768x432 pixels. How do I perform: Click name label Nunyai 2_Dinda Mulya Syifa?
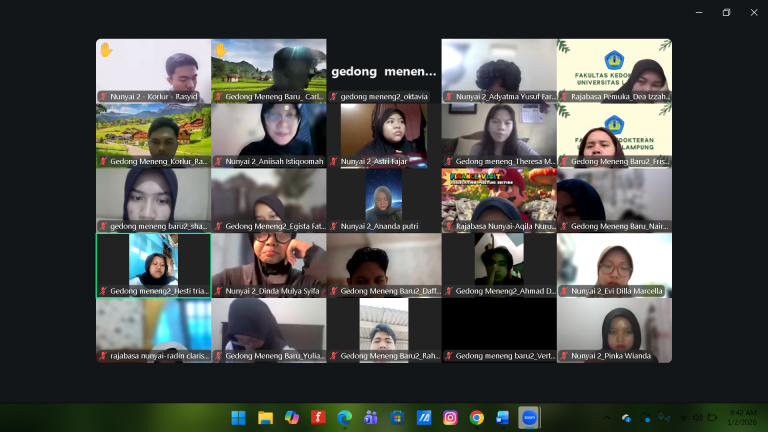tap(272, 291)
